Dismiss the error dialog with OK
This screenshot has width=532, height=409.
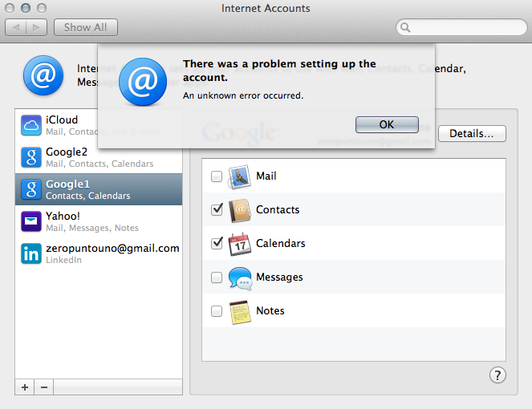[x=387, y=124]
